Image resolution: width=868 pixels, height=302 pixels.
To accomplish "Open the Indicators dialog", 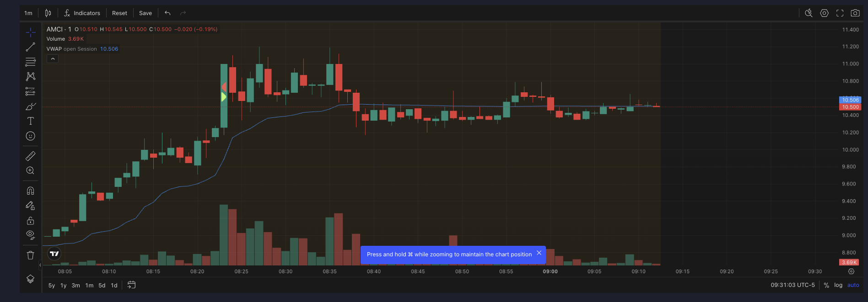I will 82,13.
